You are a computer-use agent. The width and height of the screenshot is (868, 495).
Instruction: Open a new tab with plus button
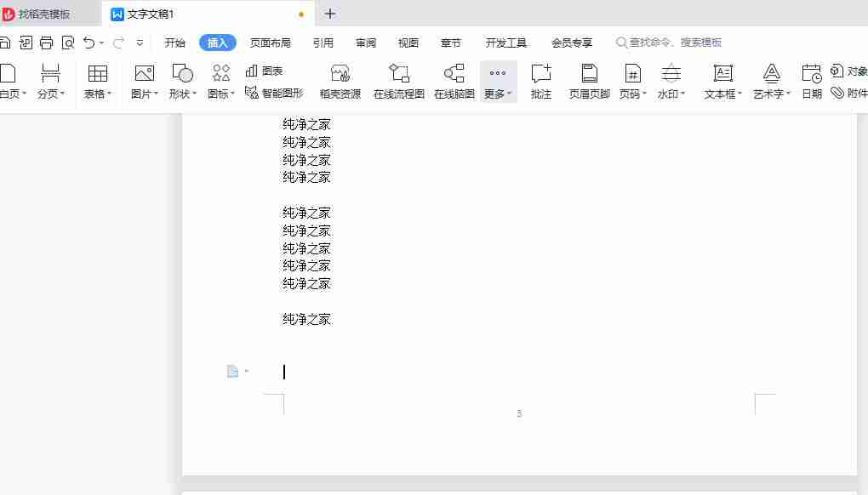tap(330, 14)
